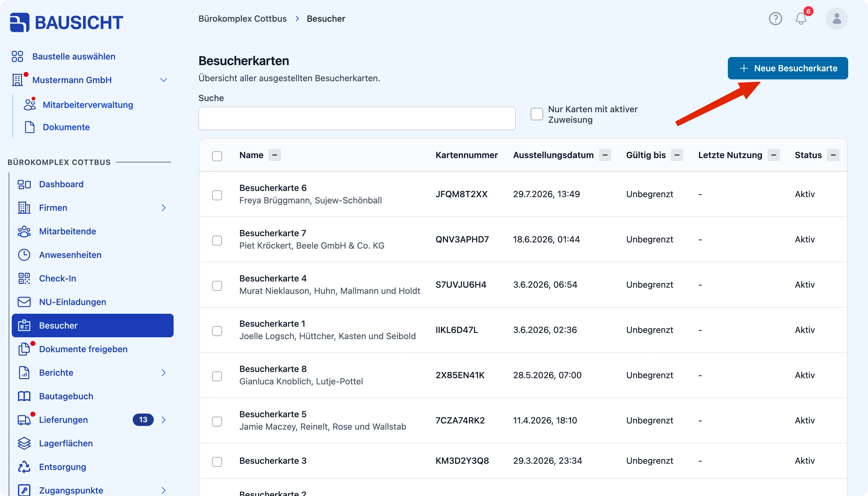This screenshot has height=496, width=868.
Task: Click the Dashboard icon in sidebar
Action: point(24,184)
